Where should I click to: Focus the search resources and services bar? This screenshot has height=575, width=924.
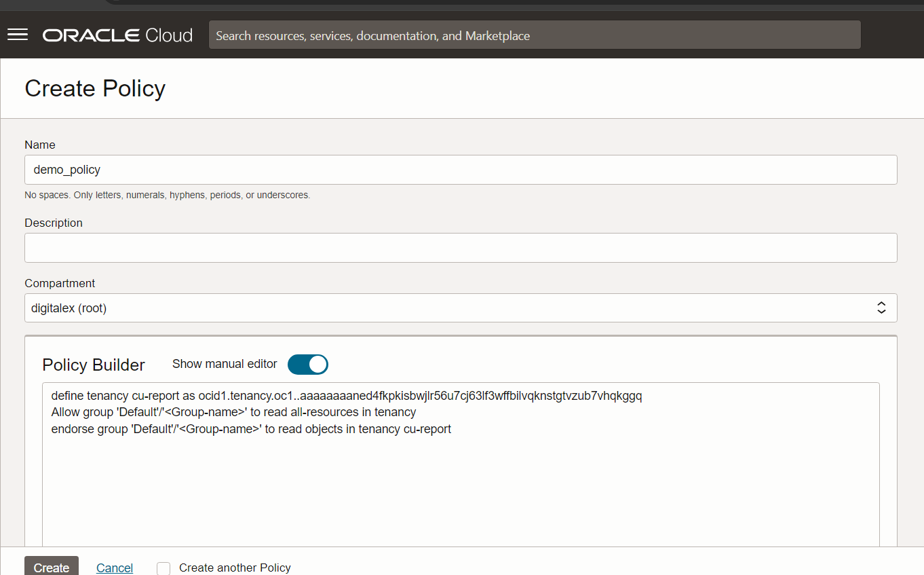(534, 35)
